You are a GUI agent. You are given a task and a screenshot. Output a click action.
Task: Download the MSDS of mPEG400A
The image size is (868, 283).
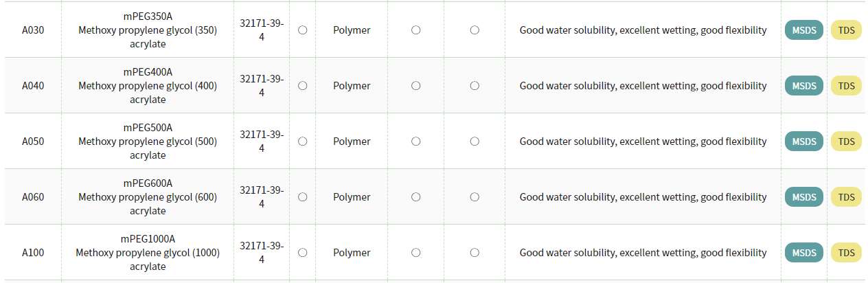(803, 86)
